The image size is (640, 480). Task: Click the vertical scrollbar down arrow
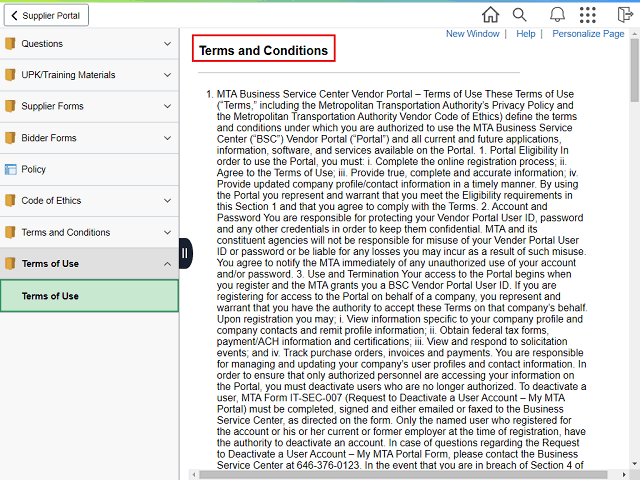click(x=635, y=464)
